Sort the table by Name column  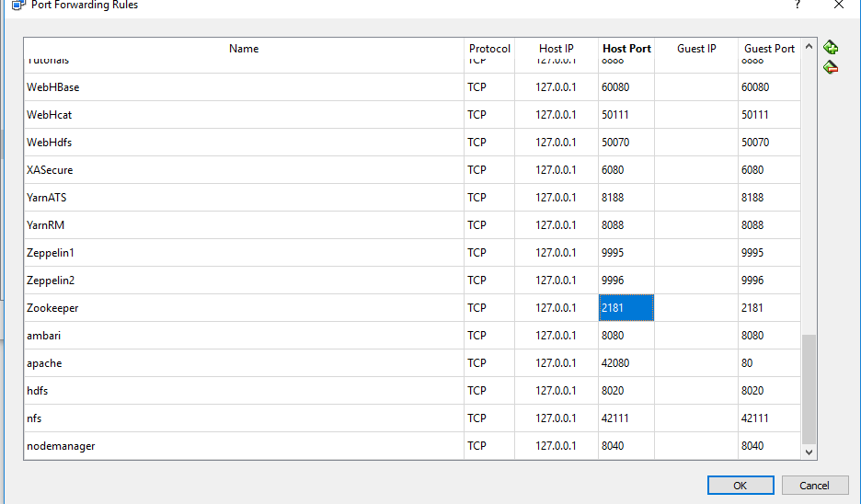[244, 49]
